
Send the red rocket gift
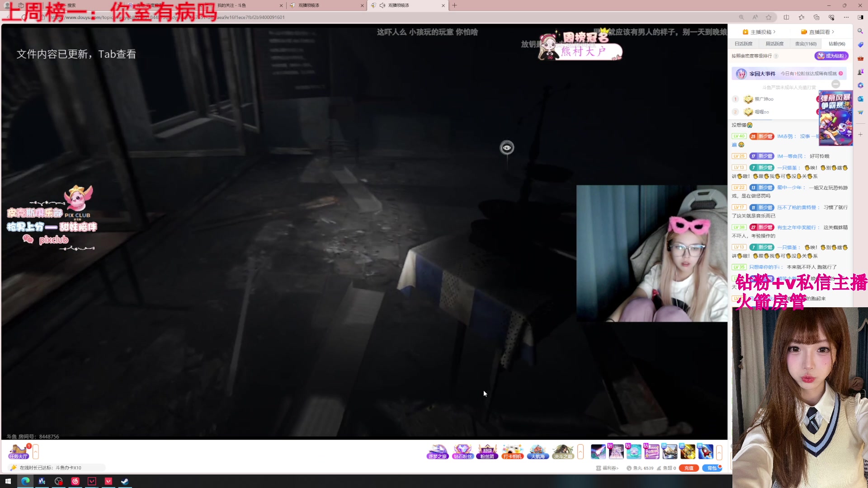[x=706, y=451]
